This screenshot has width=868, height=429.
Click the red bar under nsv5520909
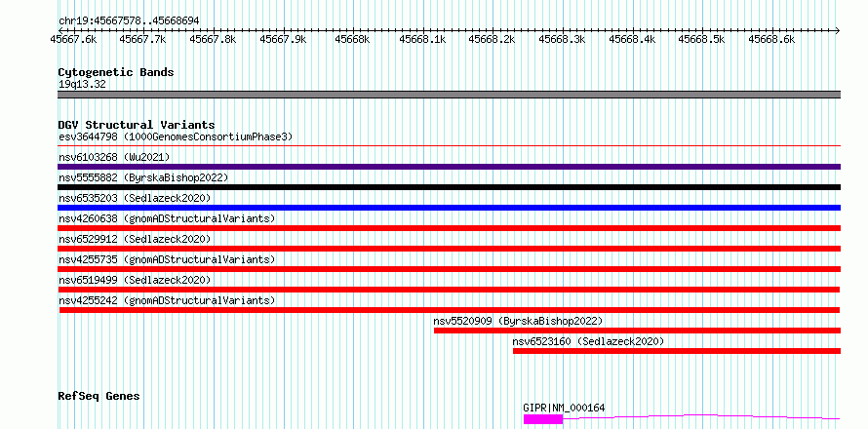coord(637,331)
